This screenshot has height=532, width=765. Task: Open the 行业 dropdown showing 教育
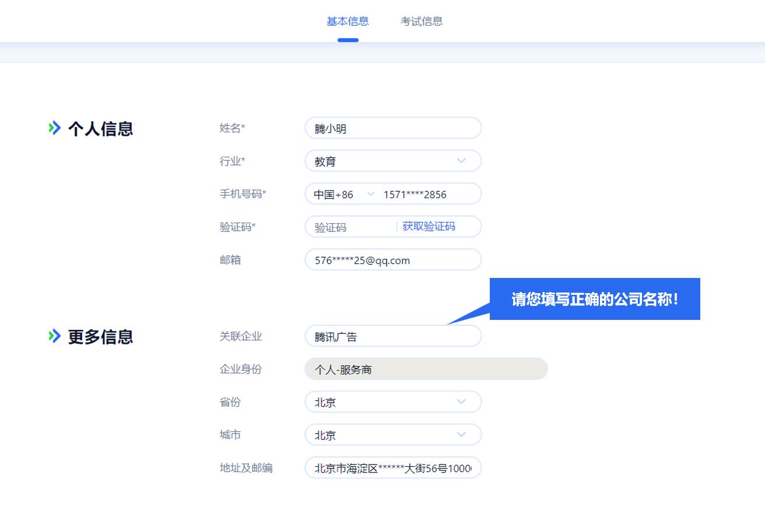pyautogui.click(x=394, y=161)
